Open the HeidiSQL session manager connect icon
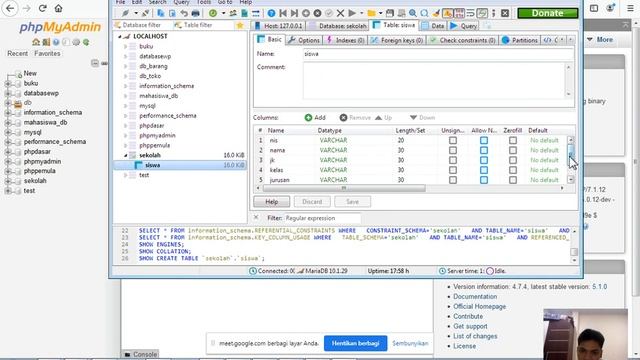 point(126,13)
